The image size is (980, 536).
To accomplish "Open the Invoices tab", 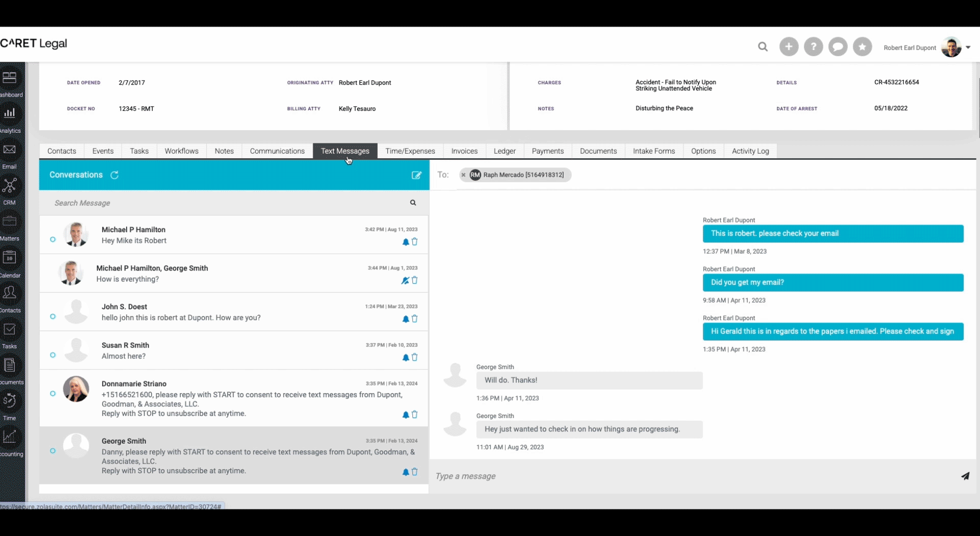I will click(464, 151).
